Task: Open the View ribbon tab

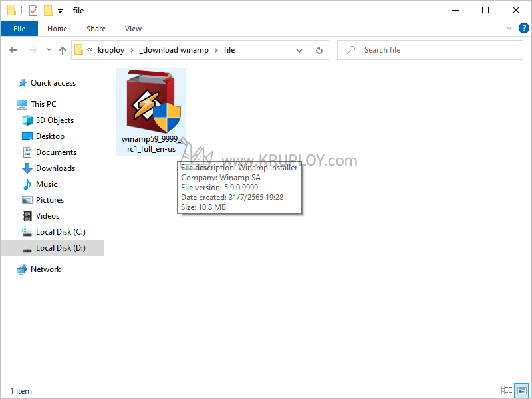Action: (133, 29)
